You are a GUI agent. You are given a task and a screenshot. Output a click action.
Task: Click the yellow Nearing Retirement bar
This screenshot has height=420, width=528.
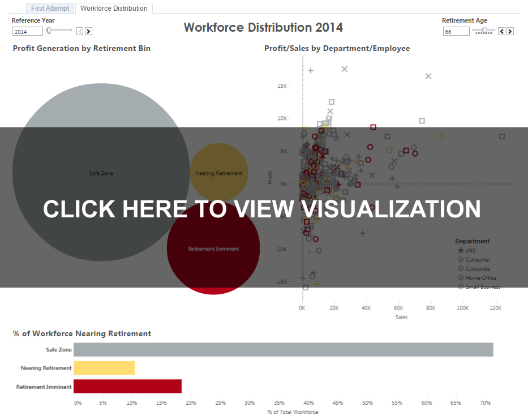pos(104,368)
